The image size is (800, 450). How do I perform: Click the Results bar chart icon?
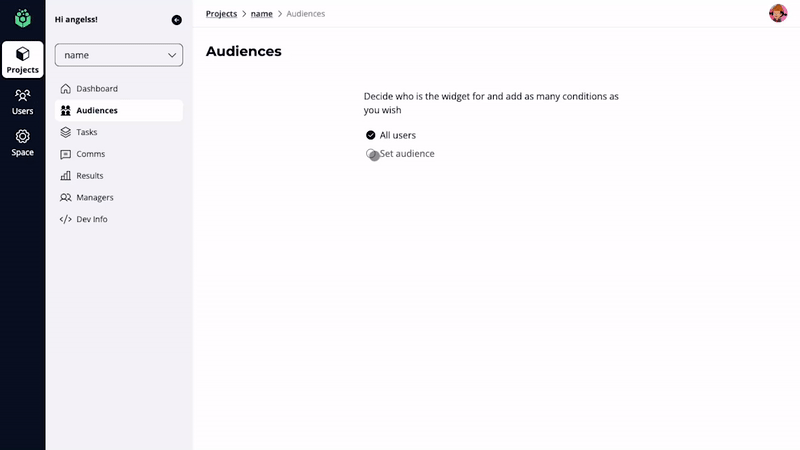65,176
